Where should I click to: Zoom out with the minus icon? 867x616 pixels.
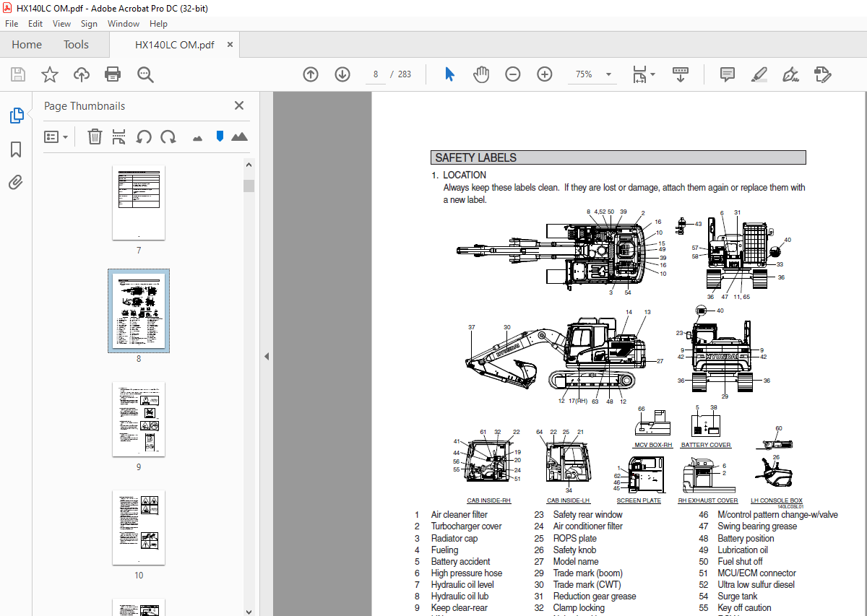click(x=513, y=74)
